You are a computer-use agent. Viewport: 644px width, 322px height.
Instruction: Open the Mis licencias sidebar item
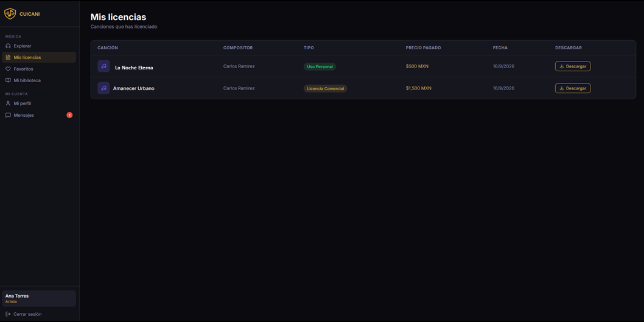click(x=39, y=57)
